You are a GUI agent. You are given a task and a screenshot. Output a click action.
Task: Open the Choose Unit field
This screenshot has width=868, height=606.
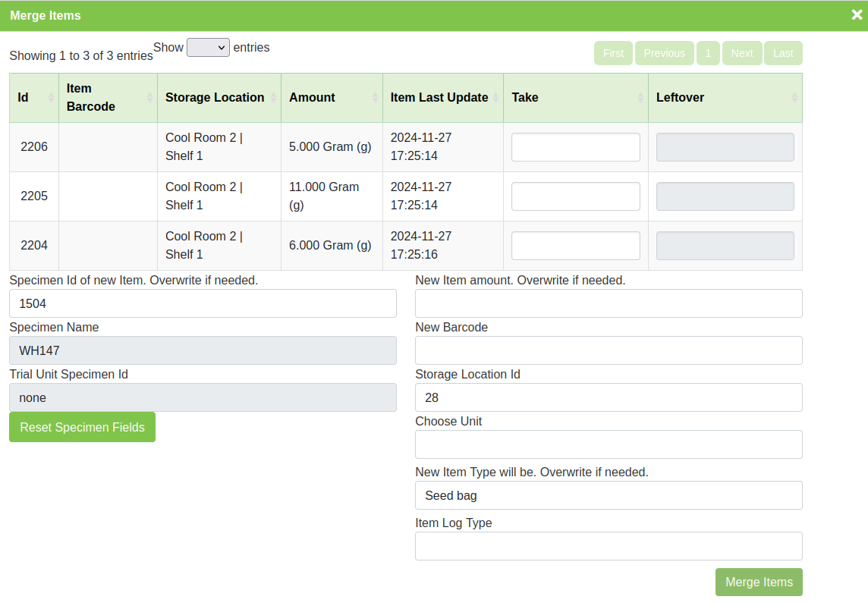[x=609, y=444]
